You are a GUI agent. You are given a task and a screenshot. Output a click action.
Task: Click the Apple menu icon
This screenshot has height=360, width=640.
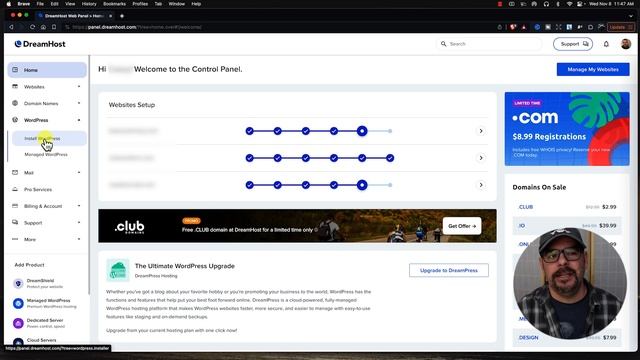pyautogui.click(x=9, y=4)
